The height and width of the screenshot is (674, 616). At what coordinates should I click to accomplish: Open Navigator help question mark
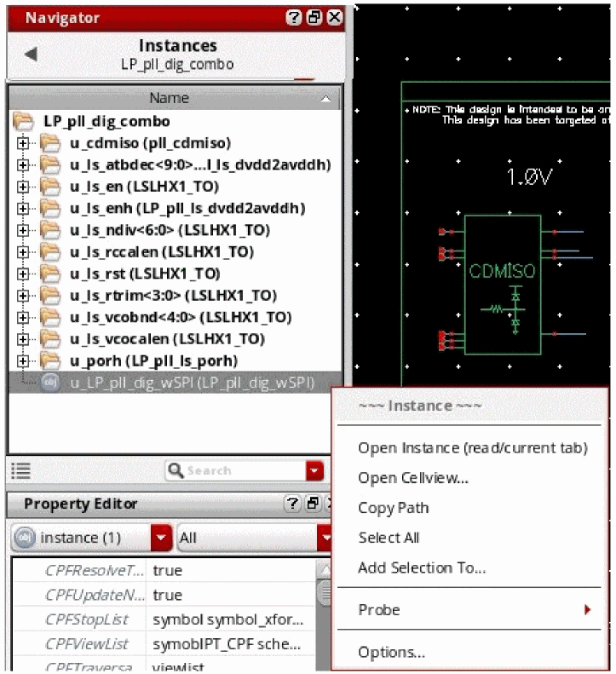pyautogui.click(x=294, y=18)
